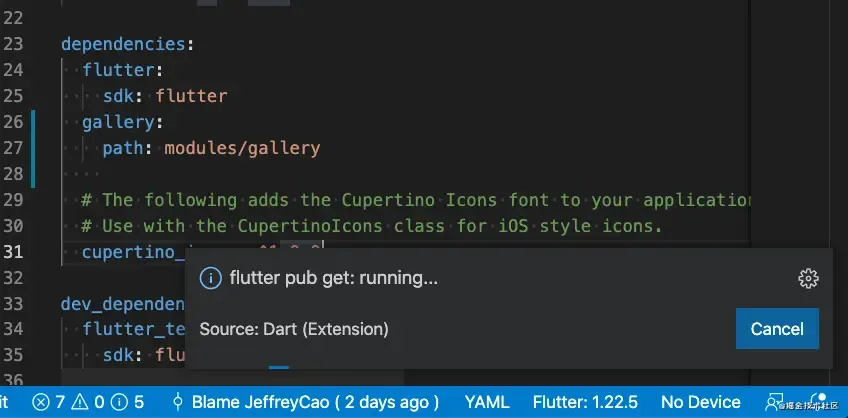Change the YAML language mode
Viewport: 848px width, 418px height.
pos(487,402)
